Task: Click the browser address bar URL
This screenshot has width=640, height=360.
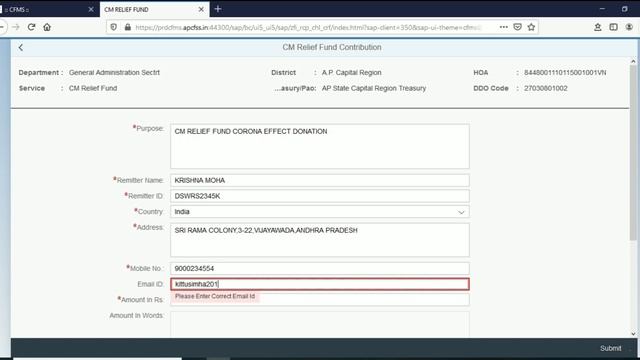Action: (308, 27)
